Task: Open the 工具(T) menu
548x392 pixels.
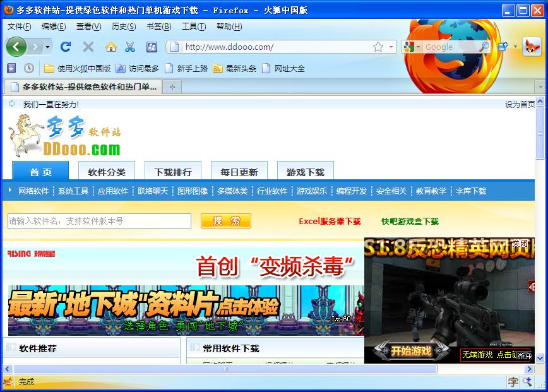Action: (x=194, y=27)
